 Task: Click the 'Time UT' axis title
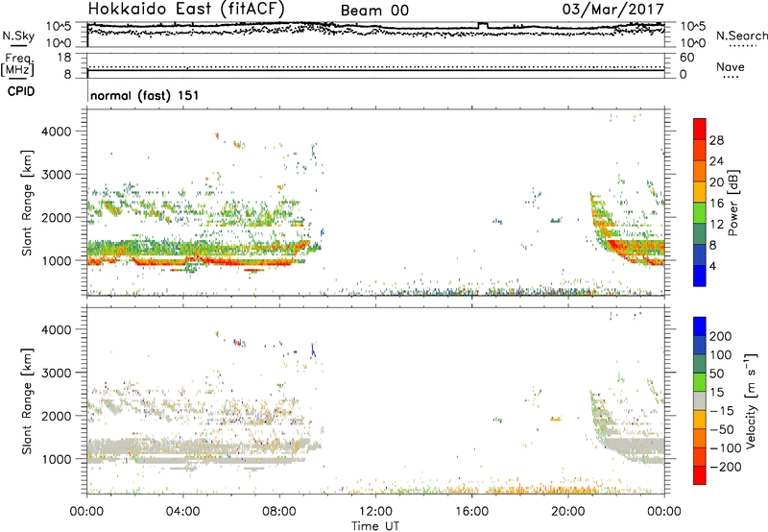tap(375, 525)
